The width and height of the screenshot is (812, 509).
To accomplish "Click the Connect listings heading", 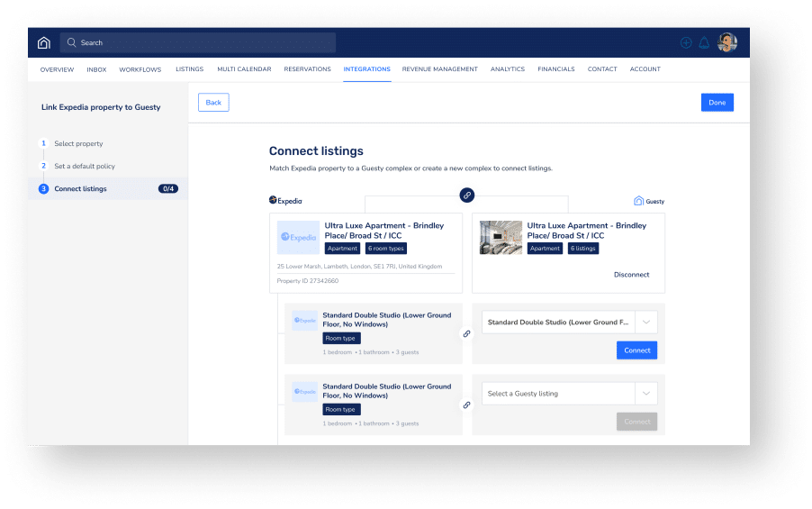I will [x=316, y=150].
